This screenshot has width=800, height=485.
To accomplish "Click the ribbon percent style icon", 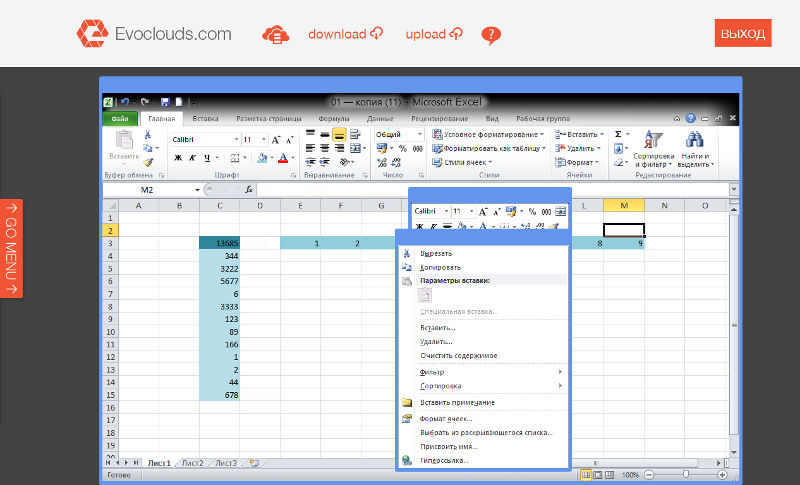I will (x=403, y=148).
